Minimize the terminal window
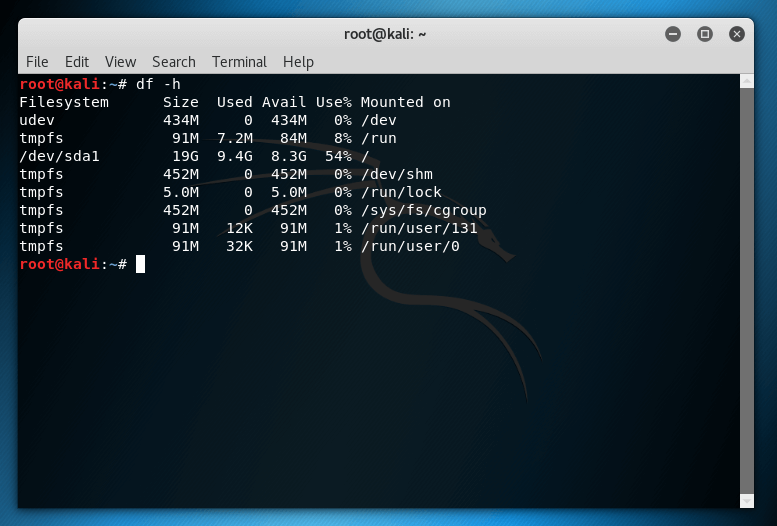 [x=673, y=34]
